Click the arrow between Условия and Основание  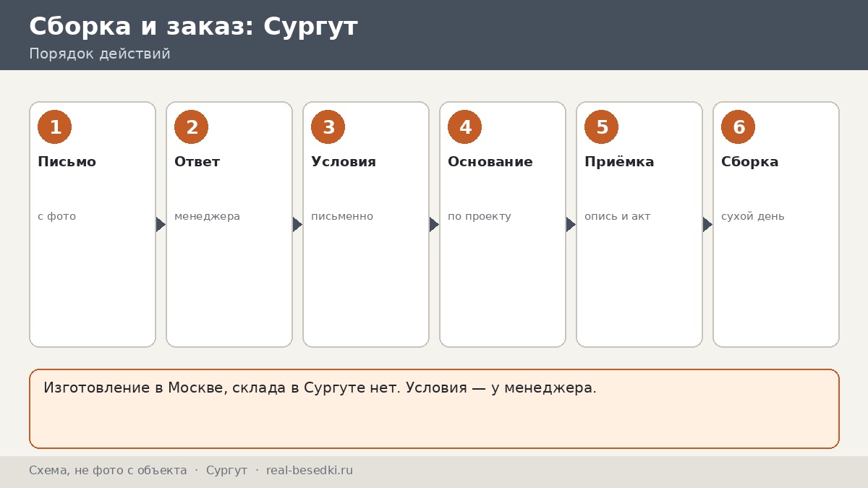(434, 224)
